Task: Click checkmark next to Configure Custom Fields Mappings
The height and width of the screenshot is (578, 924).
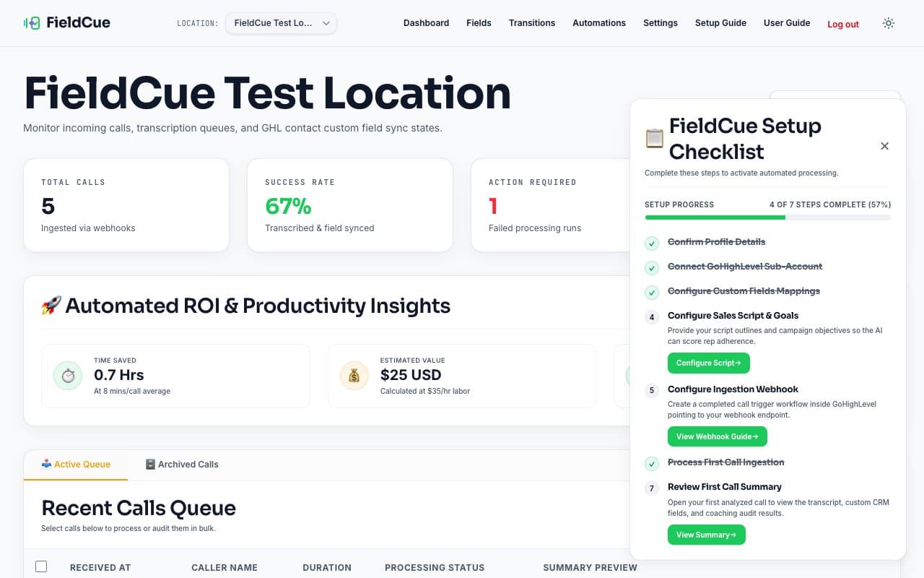Action: click(652, 293)
